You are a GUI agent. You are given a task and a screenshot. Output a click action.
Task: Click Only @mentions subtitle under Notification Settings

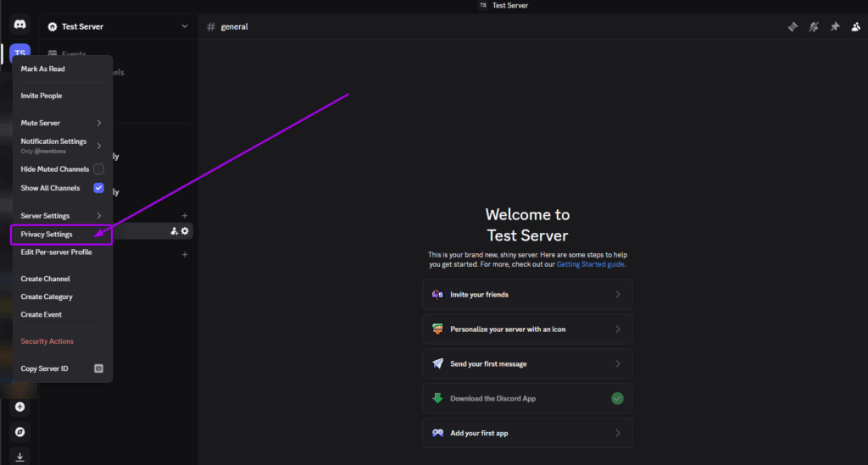tap(43, 152)
